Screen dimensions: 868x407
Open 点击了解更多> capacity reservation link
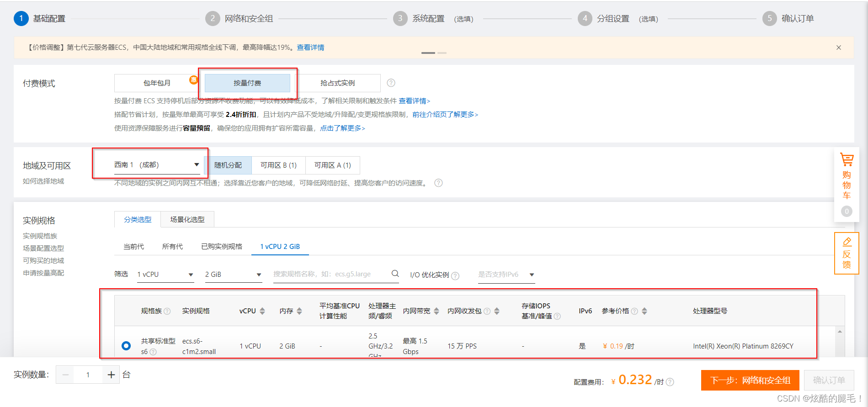[x=342, y=128]
